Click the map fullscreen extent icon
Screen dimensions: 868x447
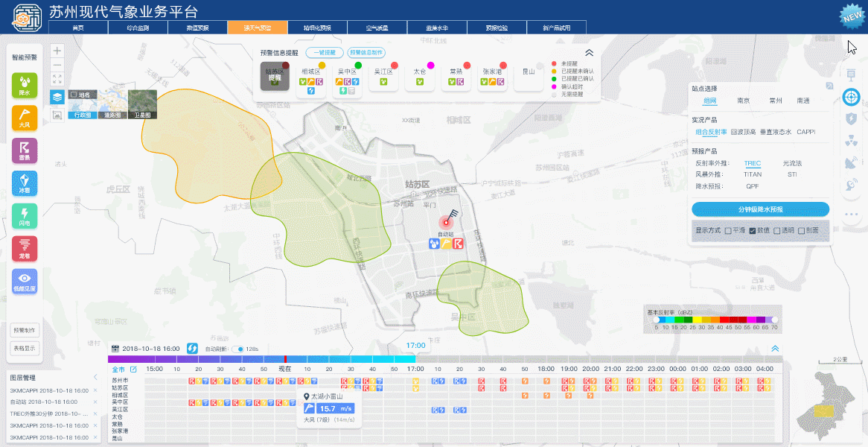(x=57, y=79)
